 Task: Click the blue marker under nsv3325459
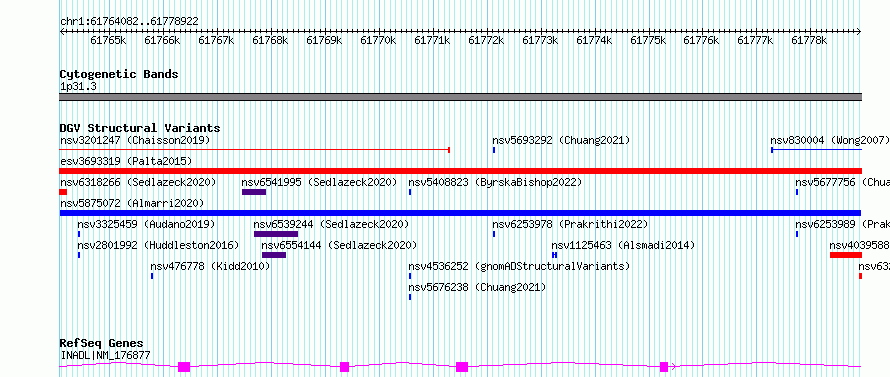click(x=79, y=234)
